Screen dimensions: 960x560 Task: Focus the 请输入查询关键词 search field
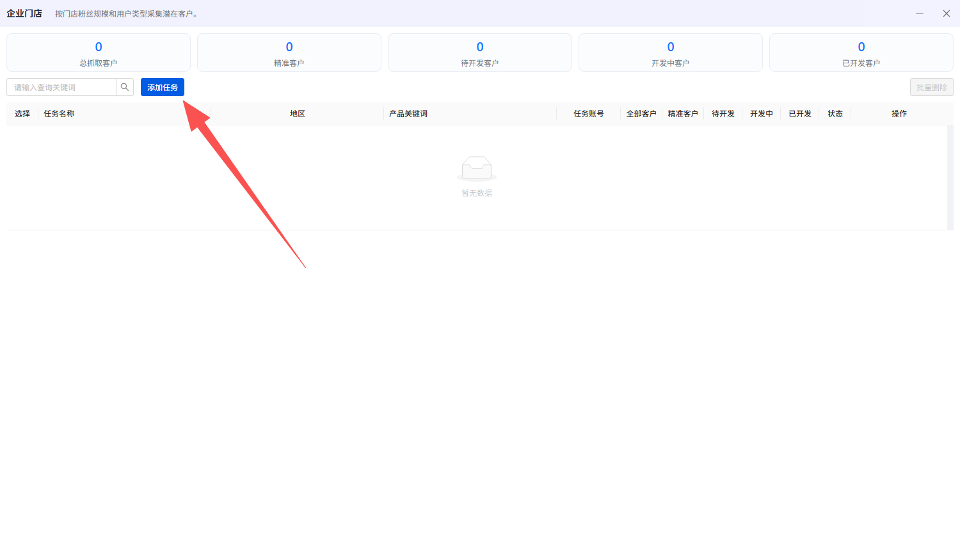[x=61, y=87]
